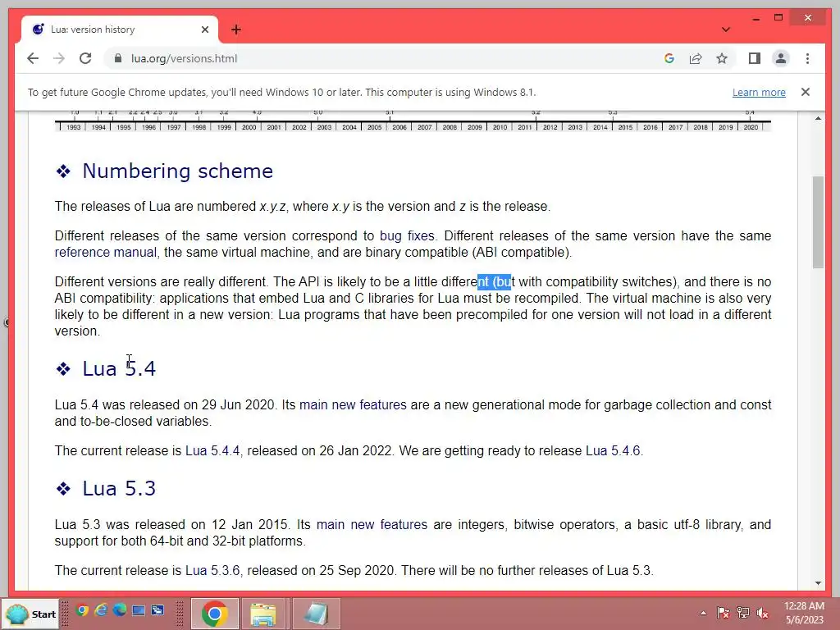840x630 pixels.
Task: Go back to the previous page
Action: (33, 58)
